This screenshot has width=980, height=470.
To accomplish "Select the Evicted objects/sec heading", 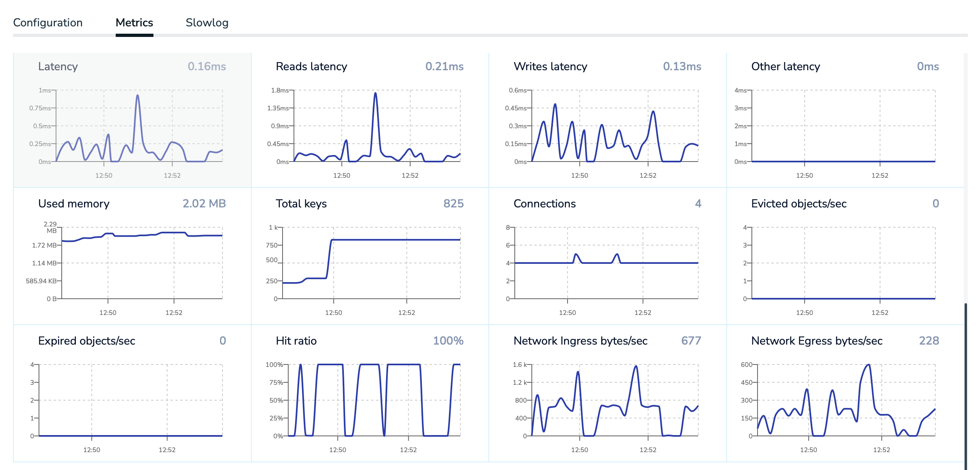I will tap(799, 204).
